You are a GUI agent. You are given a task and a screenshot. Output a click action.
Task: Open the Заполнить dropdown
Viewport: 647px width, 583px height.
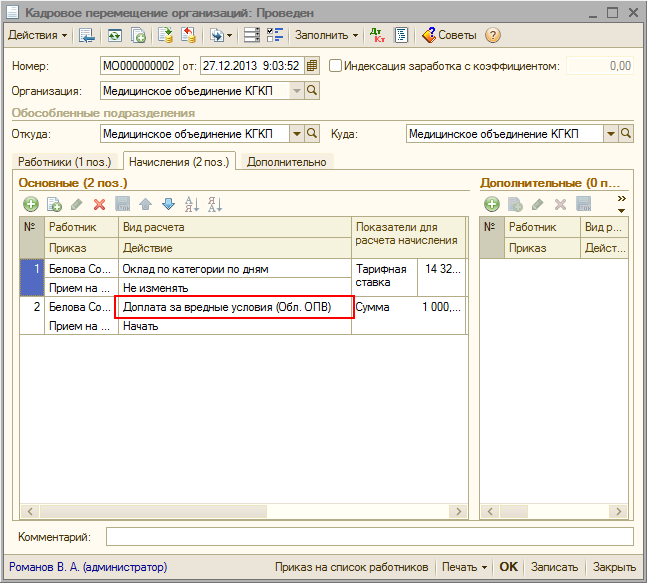coord(326,35)
